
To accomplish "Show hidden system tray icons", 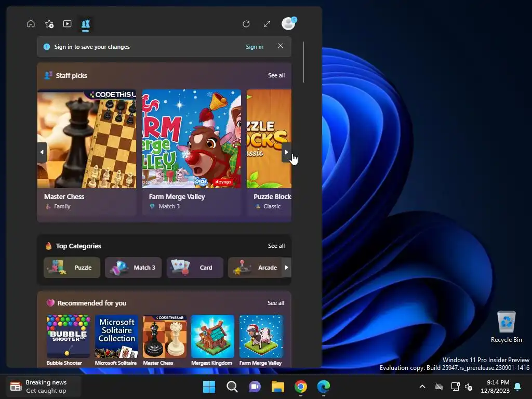I will [422, 387].
